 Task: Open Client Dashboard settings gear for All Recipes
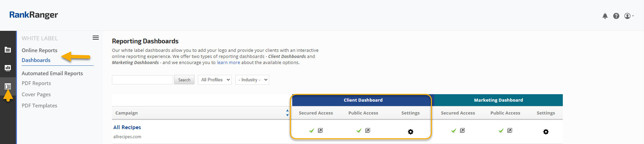[411, 132]
